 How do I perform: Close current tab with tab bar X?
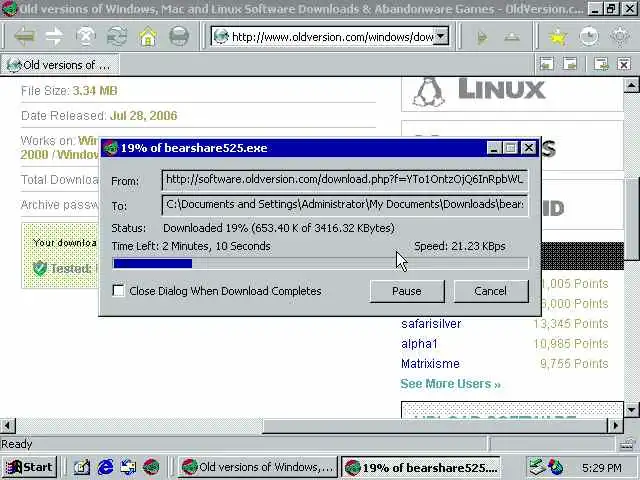click(624, 64)
